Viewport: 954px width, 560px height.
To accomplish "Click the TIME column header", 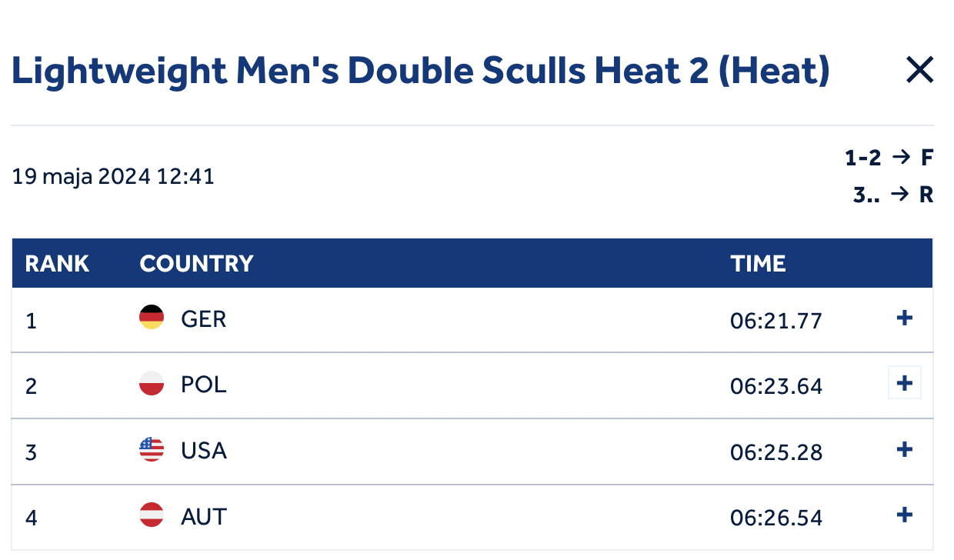I will tap(758, 264).
